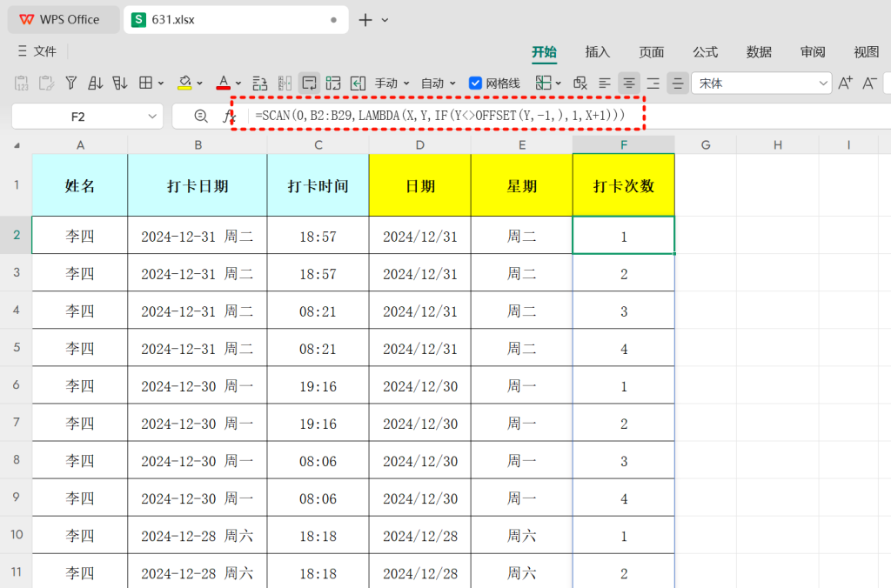Click the clear formatting eraser icon

[580, 84]
